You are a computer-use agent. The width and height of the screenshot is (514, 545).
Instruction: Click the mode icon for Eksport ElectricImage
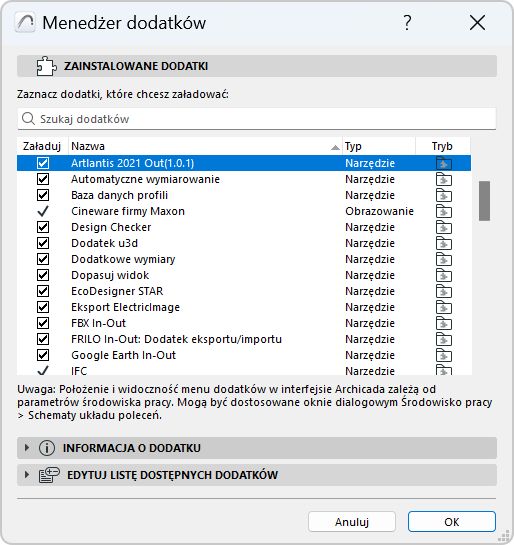tap(444, 307)
